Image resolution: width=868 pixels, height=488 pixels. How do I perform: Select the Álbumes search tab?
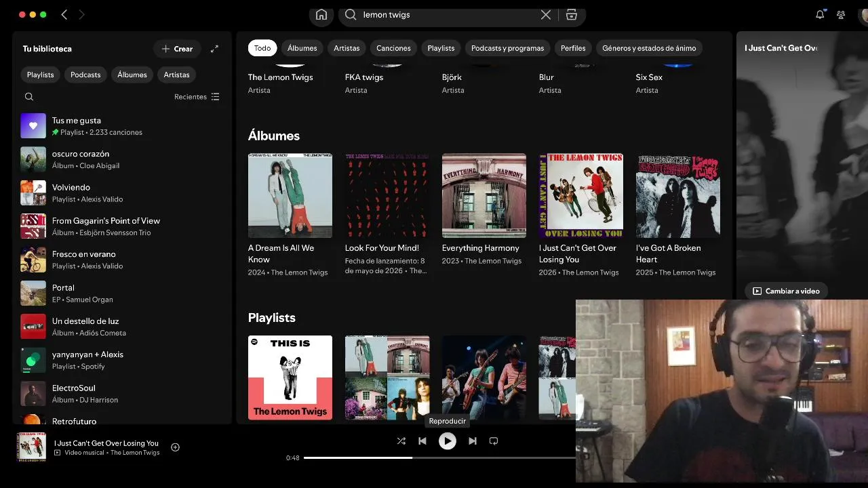point(302,48)
